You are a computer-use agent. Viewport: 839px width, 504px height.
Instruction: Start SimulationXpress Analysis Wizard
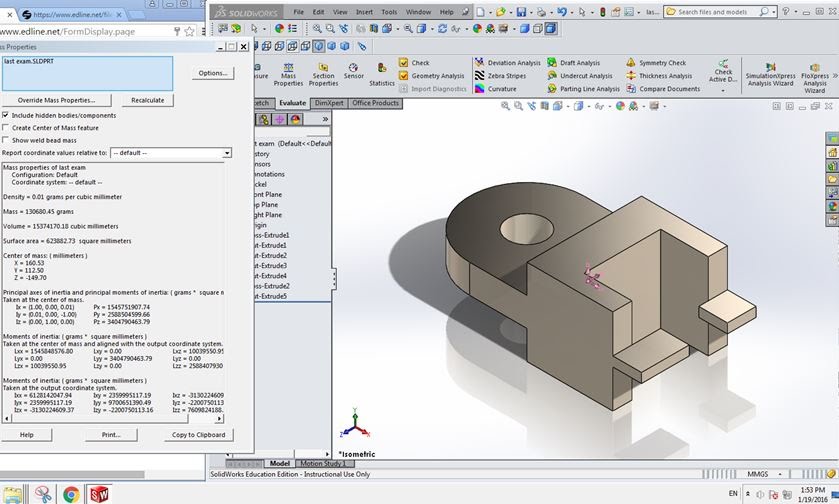771,75
